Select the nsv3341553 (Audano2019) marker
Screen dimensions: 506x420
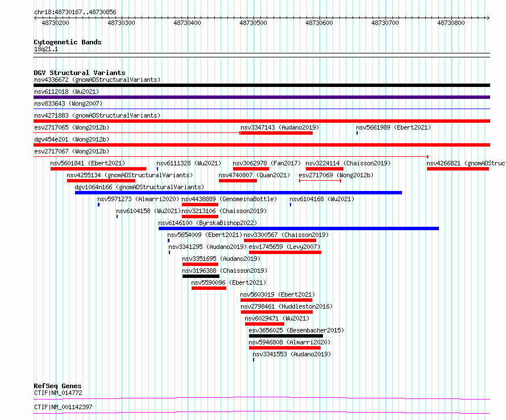point(254,360)
